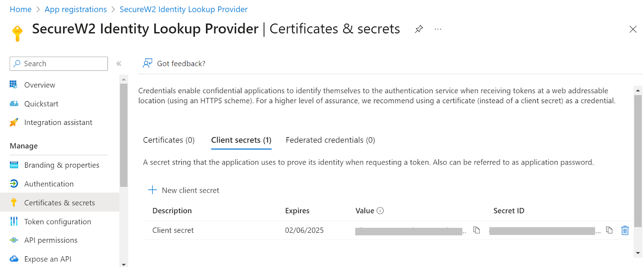Click the Overview sidebar icon
This screenshot has height=267, width=644.
pyautogui.click(x=14, y=85)
